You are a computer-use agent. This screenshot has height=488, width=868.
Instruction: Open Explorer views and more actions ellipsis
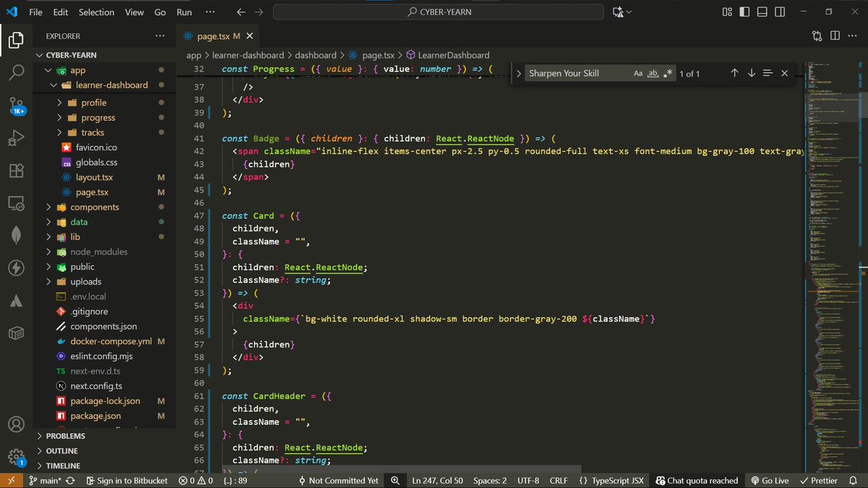[159, 36]
